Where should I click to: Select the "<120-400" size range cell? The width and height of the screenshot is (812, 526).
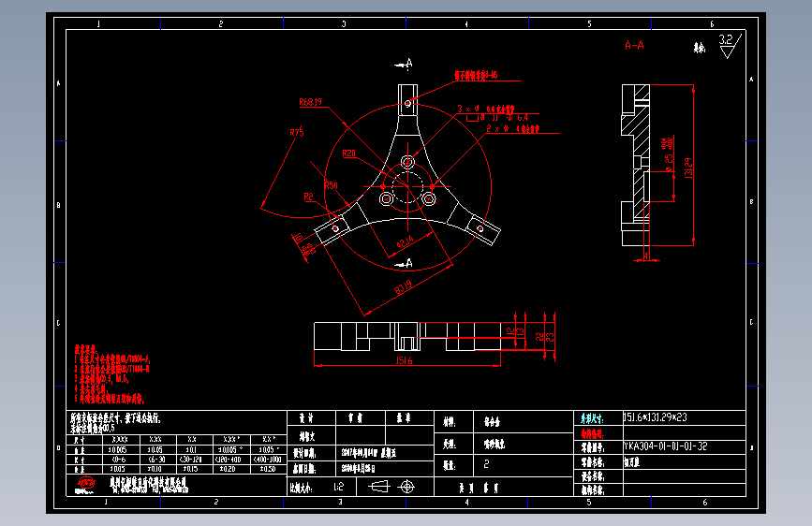click(x=228, y=460)
